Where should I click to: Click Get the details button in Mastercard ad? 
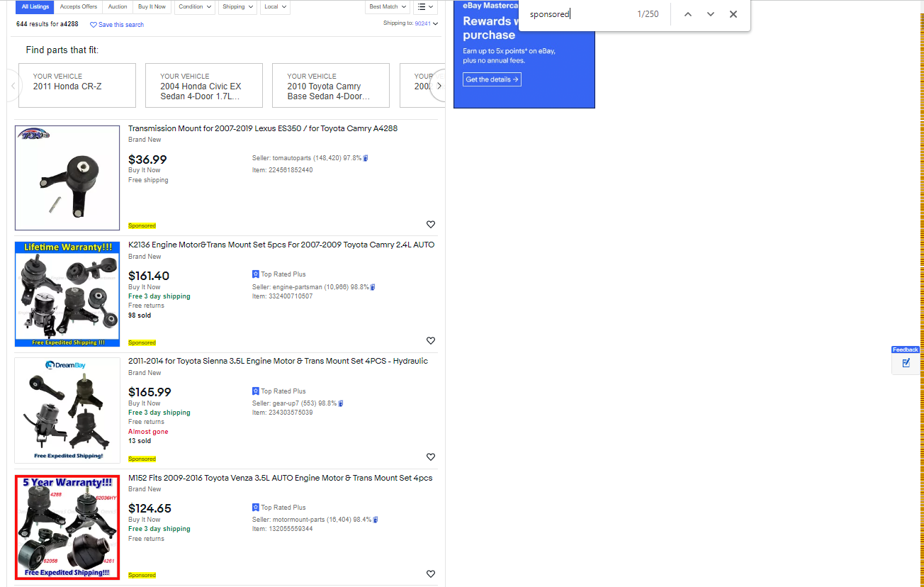492,79
